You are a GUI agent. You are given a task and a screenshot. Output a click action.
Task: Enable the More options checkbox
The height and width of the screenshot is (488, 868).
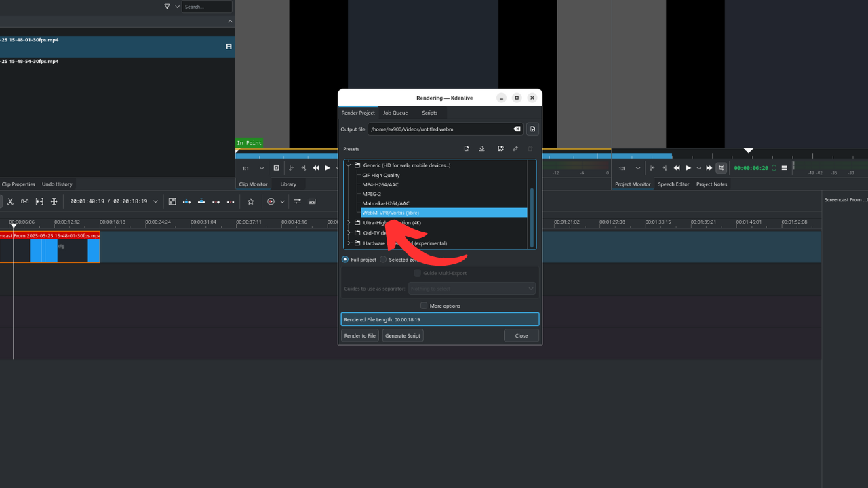pos(424,306)
